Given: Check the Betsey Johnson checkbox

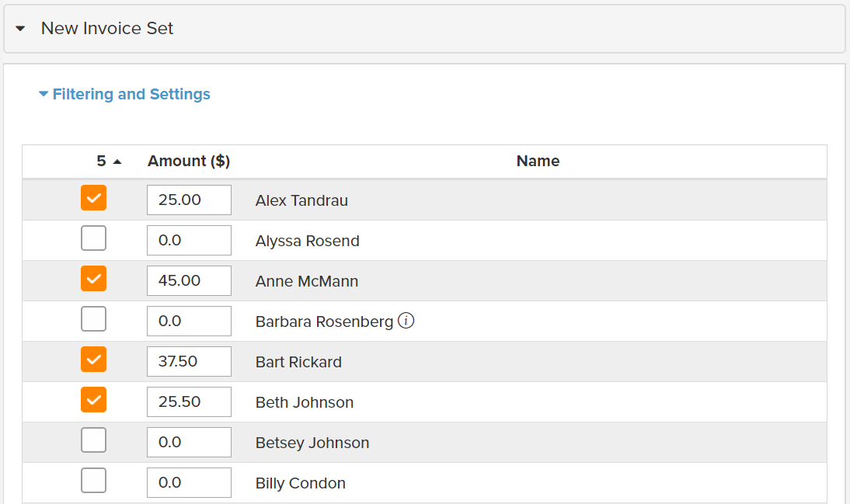Looking at the screenshot, I should point(94,440).
